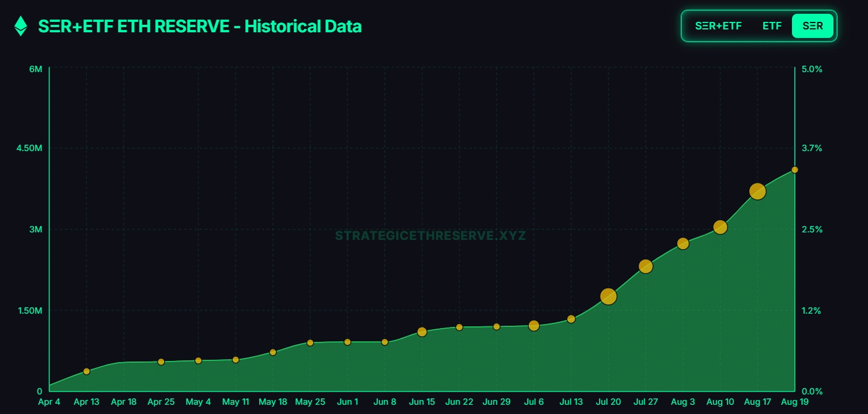Click the Jul 6 data point

point(534,326)
